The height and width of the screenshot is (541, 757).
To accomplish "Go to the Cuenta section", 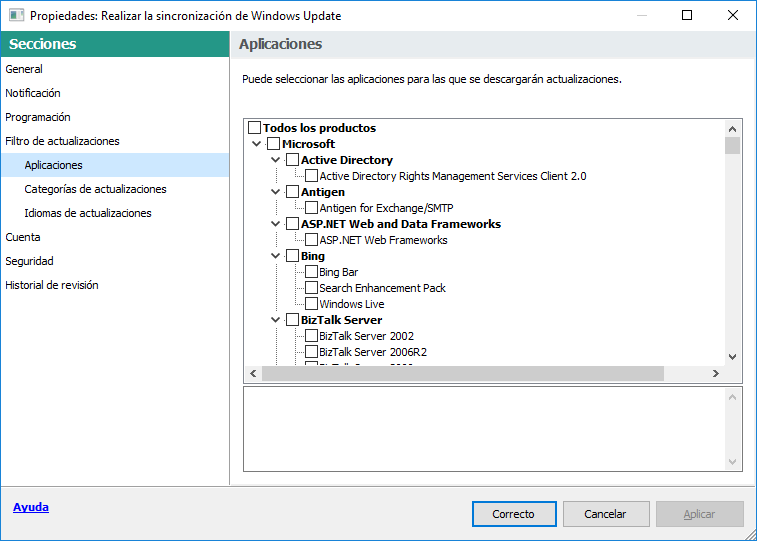I will pyautogui.click(x=115, y=237).
